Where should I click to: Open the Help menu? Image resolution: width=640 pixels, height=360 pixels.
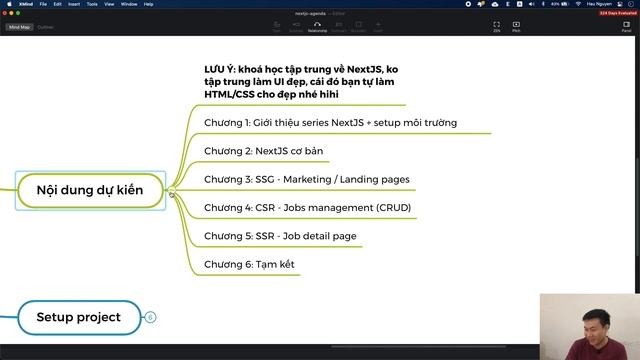click(148, 4)
